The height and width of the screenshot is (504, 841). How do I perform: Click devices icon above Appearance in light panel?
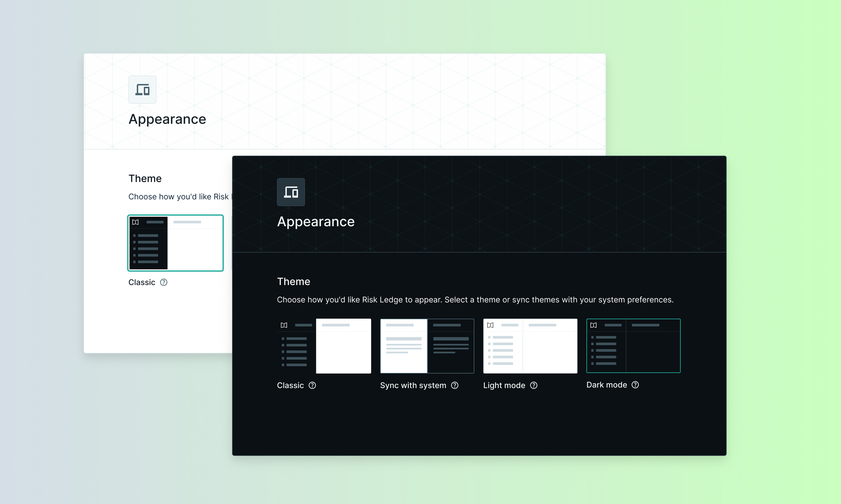[142, 90]
